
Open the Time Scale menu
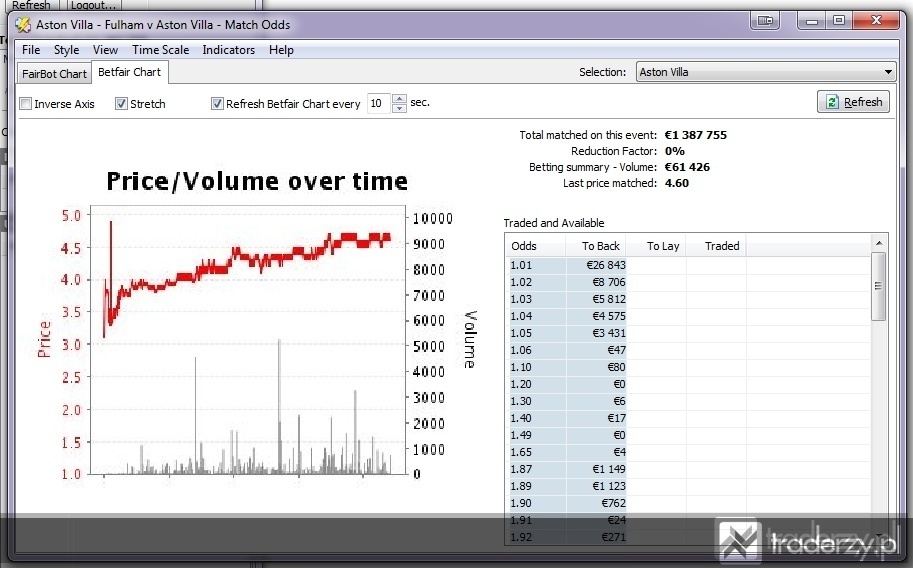coord(160,50)
